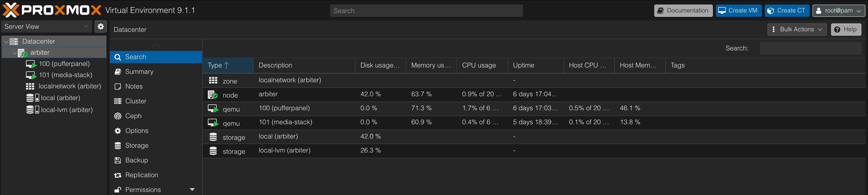868x195 pixels.
Task: Open the Server View dropdown
Action: coord(47,26)
